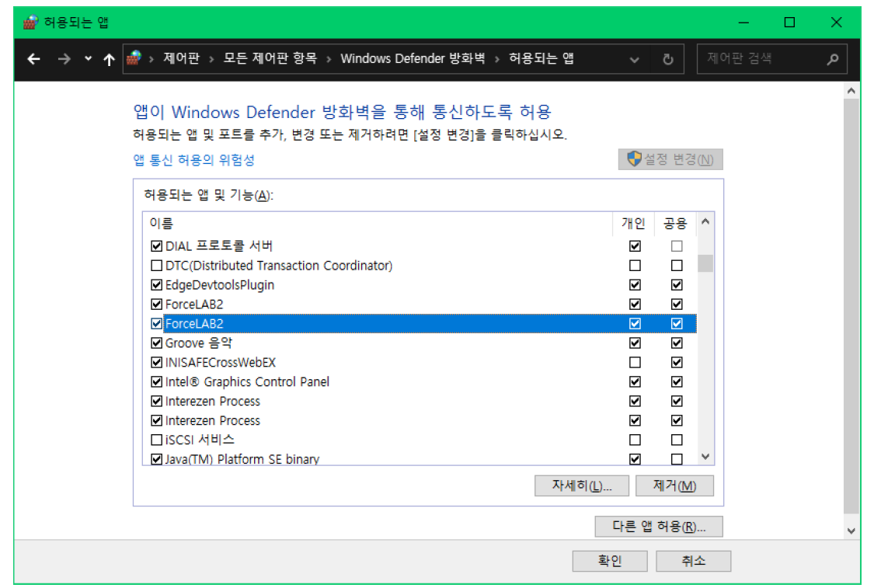Expand chevron after 모든 제어판 항목
Image resolution: width=874 pixels, height=588 pixels.
point(329,59)
